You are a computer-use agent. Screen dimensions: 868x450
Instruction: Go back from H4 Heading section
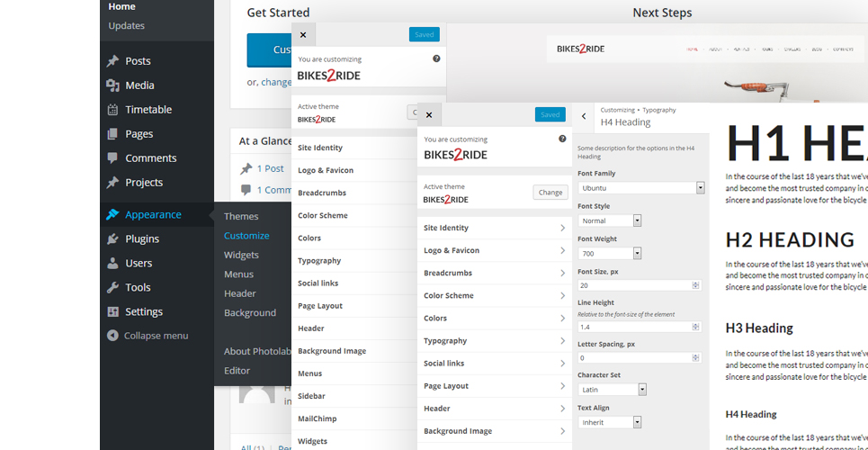(584, 116)
